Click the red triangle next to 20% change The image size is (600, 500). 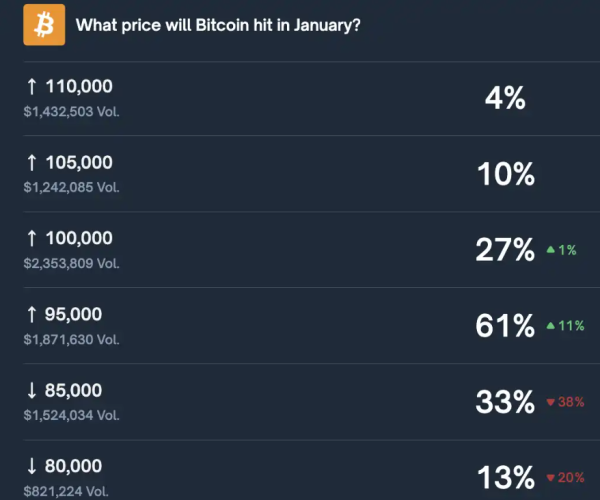pos(550,478)
